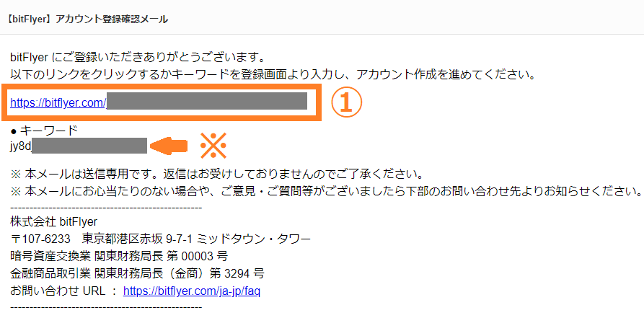Click the gray redacted area in the URL
Image resolution: width=644 pixels, height=318 pixels.
[x=207, y=101]
